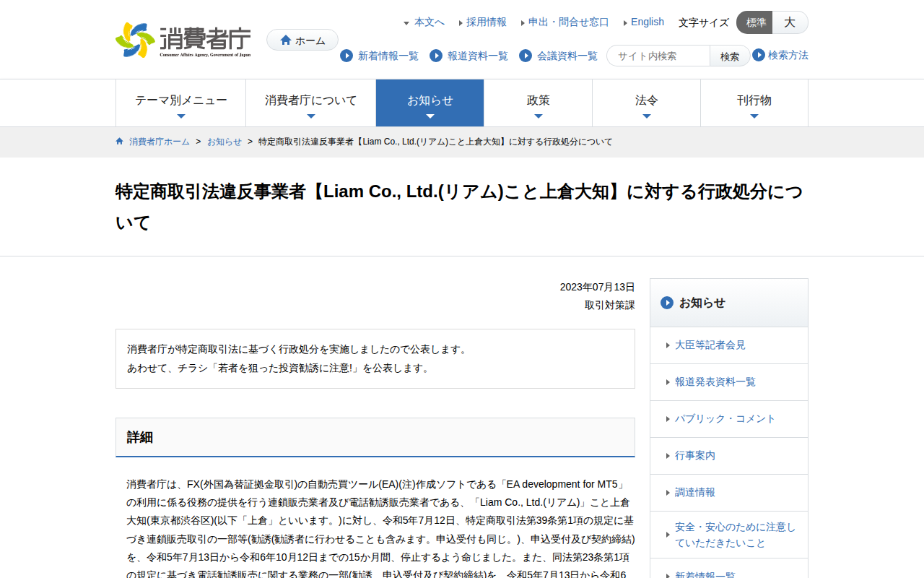Viewport: 924px width, 578px height.
Task: Click the house icon in ホーム button
Action: (286, 40)
